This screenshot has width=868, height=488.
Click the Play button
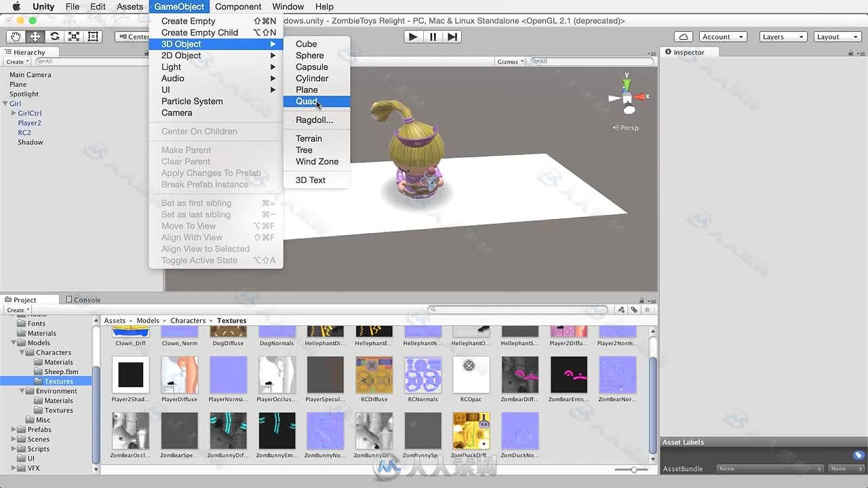click(x=412, y=37)
